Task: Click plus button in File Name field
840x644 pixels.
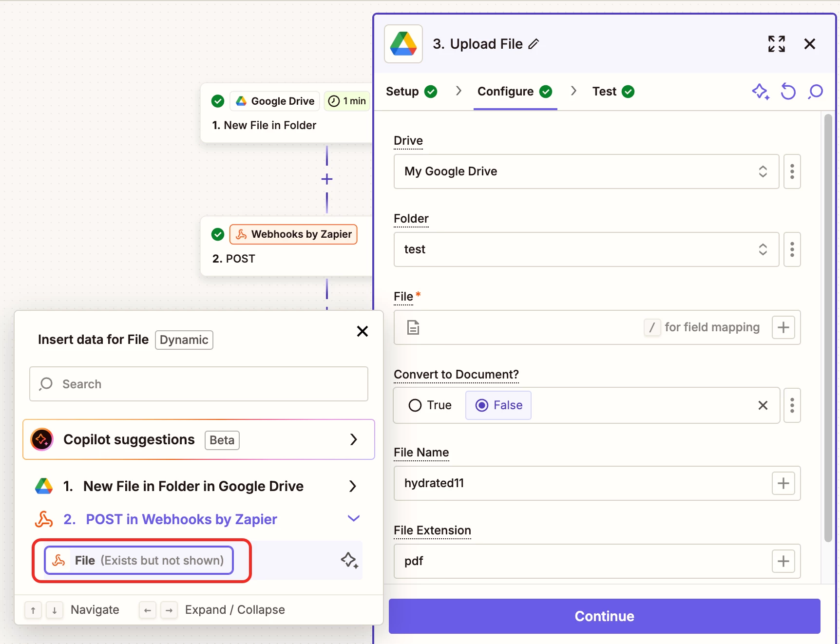Action: pyautogui.click(x=783, y=483)
